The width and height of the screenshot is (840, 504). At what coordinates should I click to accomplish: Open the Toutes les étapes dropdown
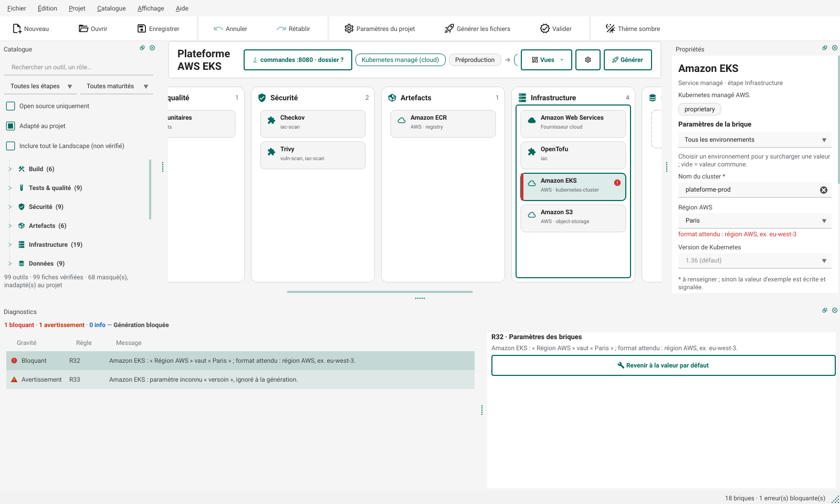point(41,86)
